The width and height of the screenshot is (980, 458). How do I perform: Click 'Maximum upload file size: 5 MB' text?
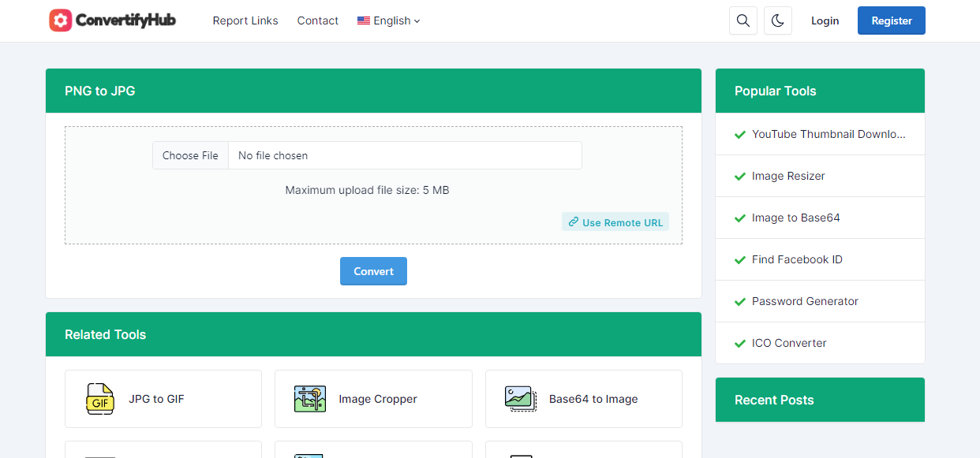[367, 190]
